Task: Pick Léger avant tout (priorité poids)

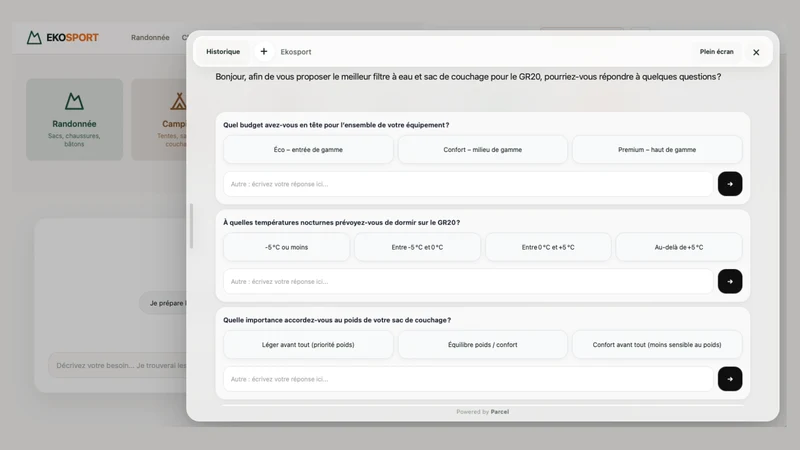Action: click(x=308, y=344)
